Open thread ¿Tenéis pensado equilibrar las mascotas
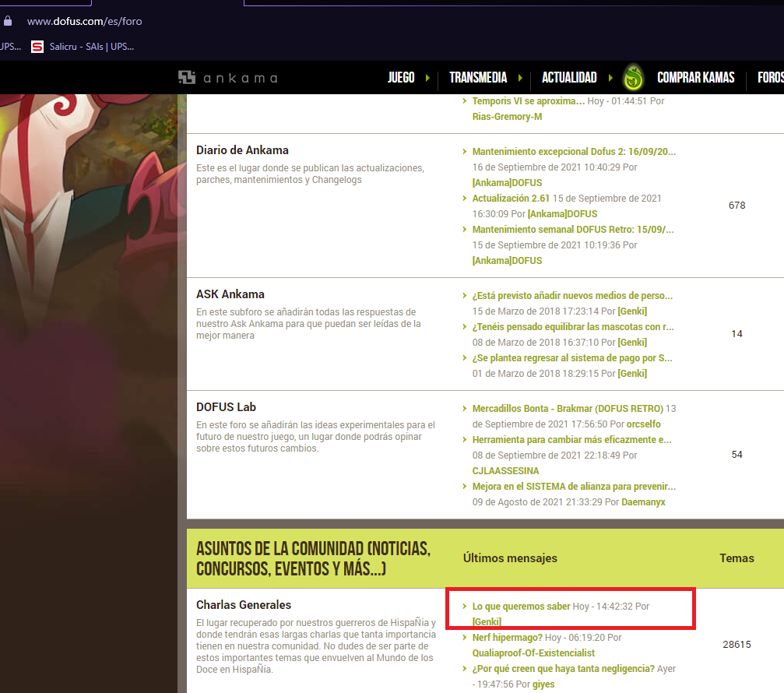This screenshot has height=693, width=784. (573, 326)
